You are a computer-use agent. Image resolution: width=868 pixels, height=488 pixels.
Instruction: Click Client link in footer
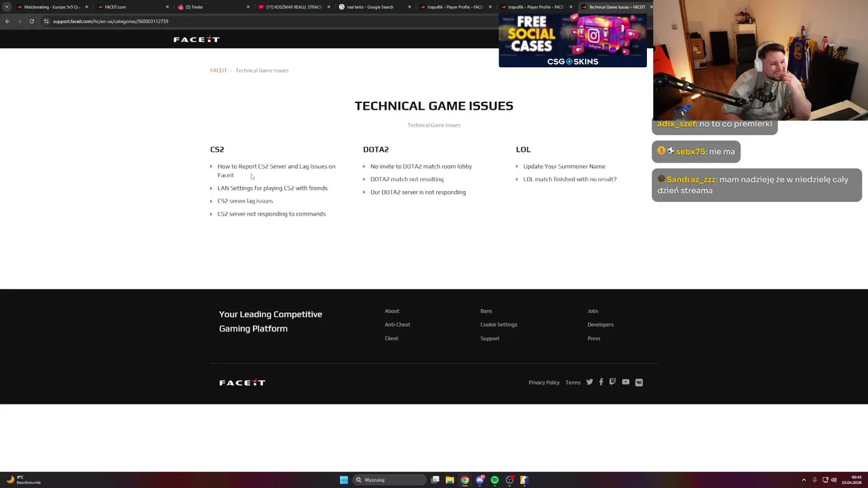click(x=391, y=338)
